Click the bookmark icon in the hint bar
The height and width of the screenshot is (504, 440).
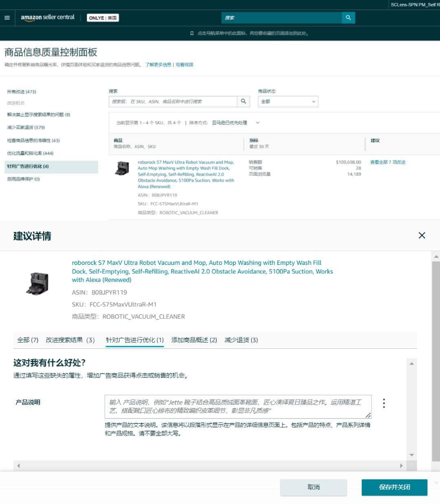tap(192, 33)
